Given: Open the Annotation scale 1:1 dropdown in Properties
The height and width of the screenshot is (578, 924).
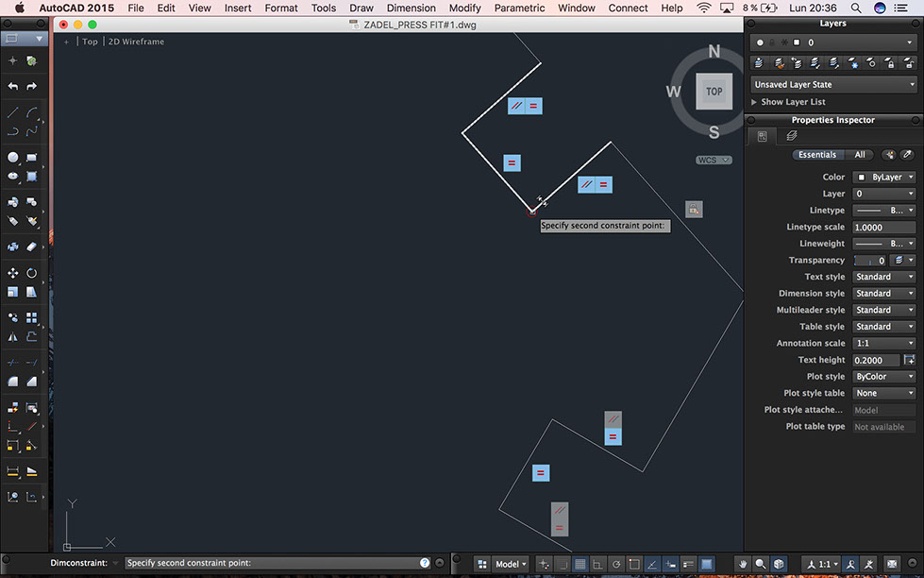Looking at the screenshot, I should [884, 343].
